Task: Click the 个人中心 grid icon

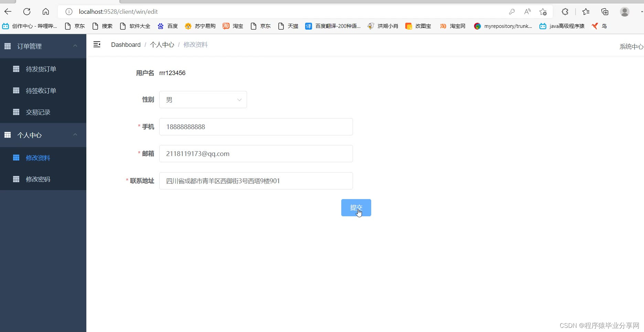Action: [x=8, y=135]
